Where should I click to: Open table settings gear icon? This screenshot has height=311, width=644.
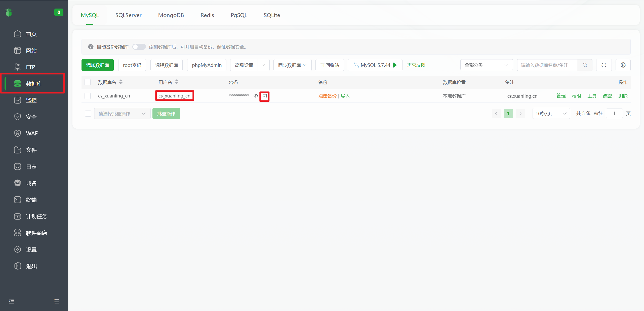[x=623, y=65]
